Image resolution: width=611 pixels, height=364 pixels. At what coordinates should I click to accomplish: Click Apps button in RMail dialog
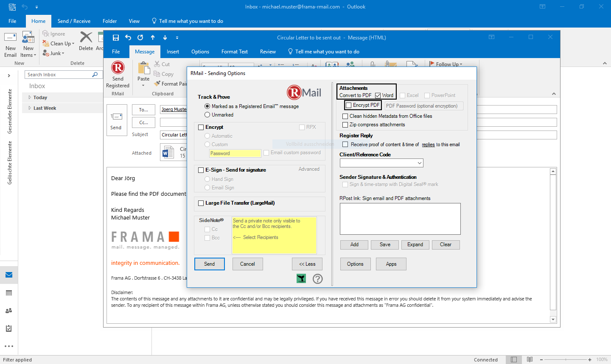pos(391,264)
